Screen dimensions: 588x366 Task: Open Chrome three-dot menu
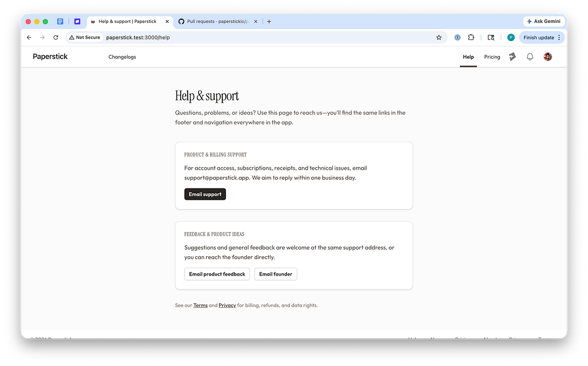(559, 38)
